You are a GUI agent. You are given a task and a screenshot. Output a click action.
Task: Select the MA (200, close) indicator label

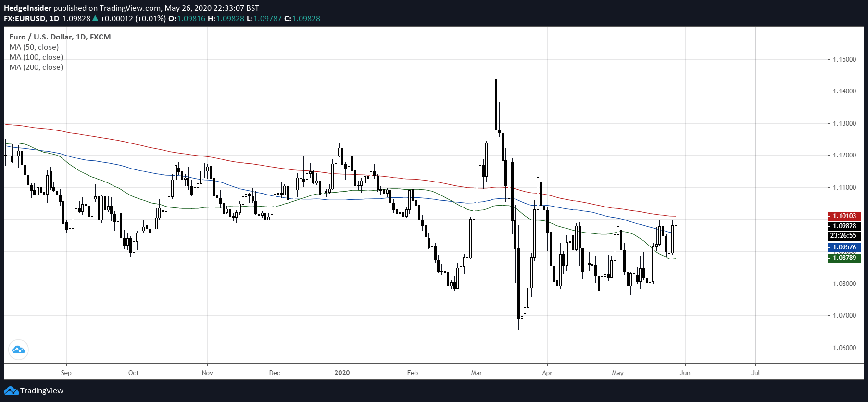point(36,67)
